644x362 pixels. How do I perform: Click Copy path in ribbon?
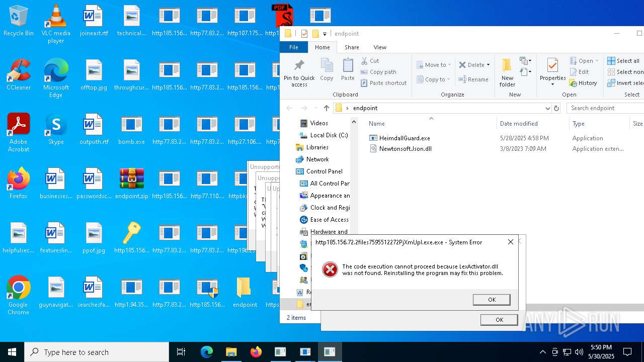(378, 72)
